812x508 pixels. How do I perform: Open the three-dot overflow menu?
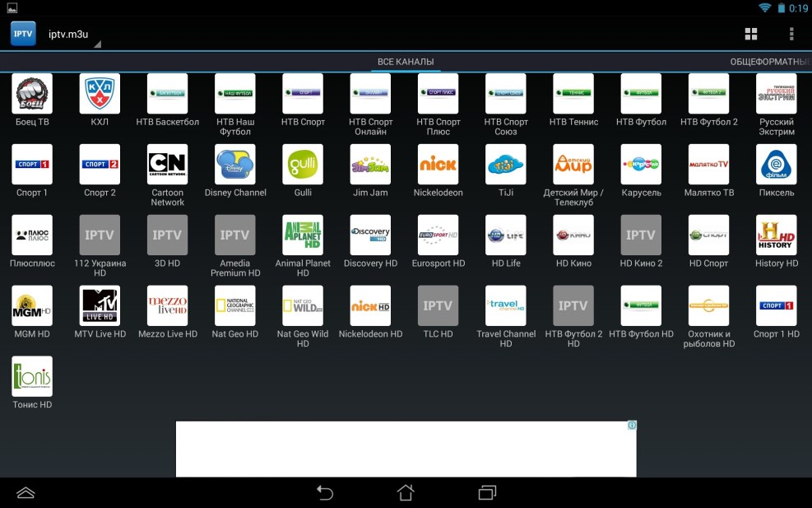[791, 34]
